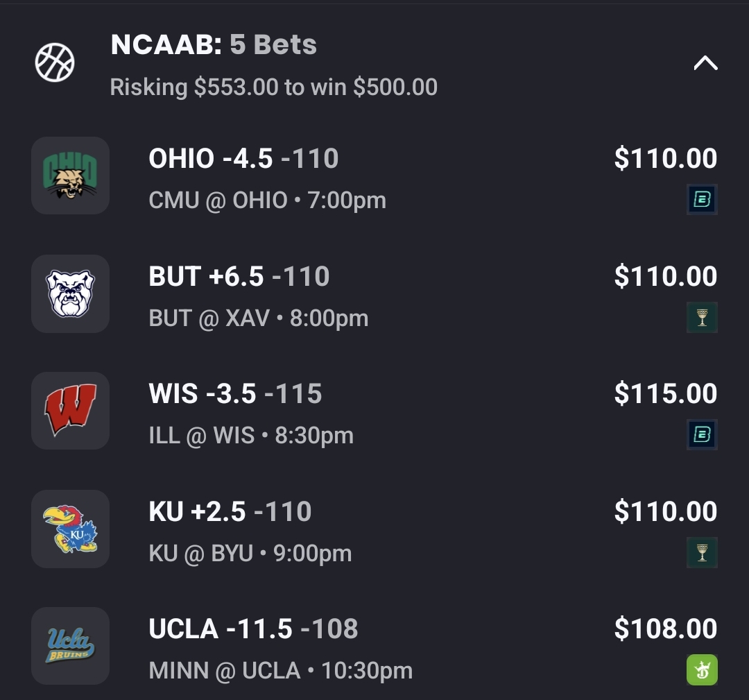This screenshot has width=749, height=700.
Task: Tap the Kansas Jayhawks team logo
Action: tap(70, 529)
